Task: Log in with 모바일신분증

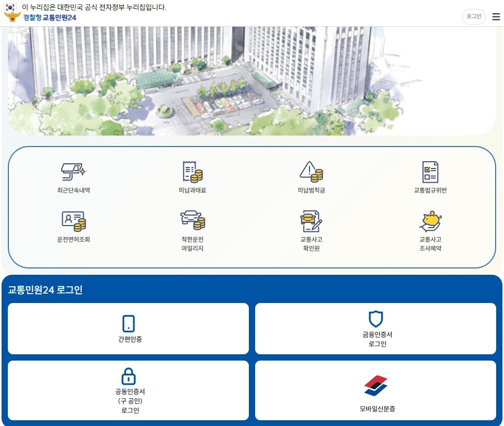Action: click(375, 390)
